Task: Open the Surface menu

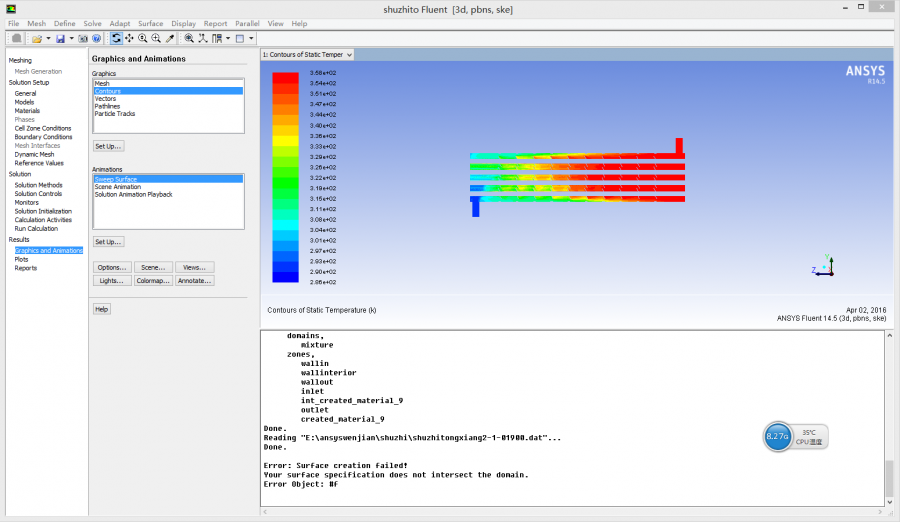Action: [x=150, y=23]
